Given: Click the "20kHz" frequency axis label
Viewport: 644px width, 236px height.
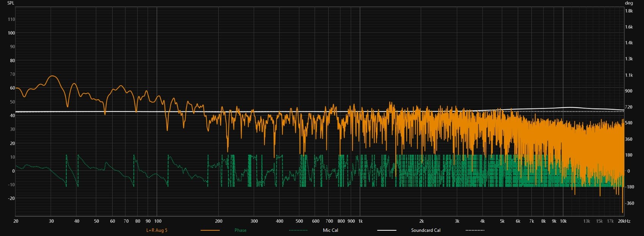Looking at the screenshot, I should (624, 221).
